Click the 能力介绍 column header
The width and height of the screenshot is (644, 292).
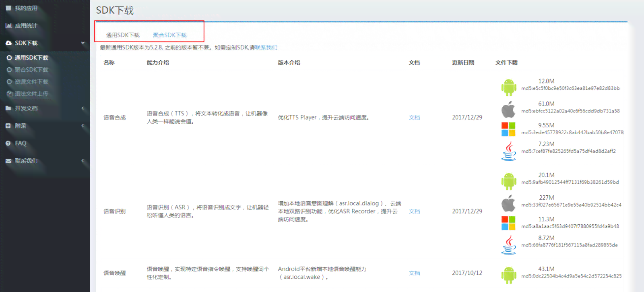tap(158, 63)
